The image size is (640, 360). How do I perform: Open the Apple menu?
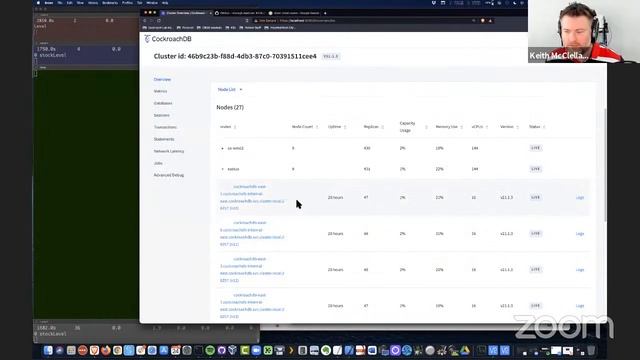tap(38, 3)
